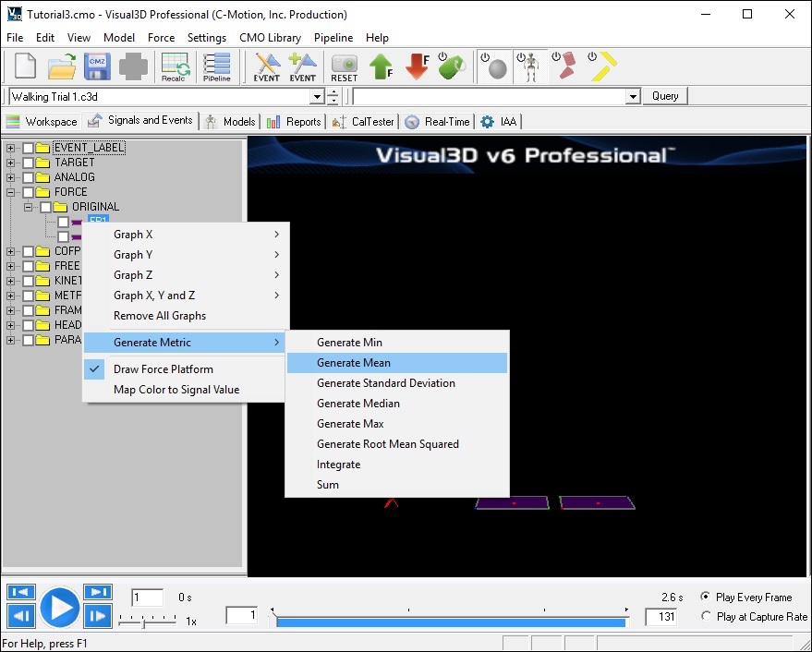This screenshot has width=812, height=652.
Task: Click the RESET toolbar button
Action: pyautogui.click(x=344, y=66)
